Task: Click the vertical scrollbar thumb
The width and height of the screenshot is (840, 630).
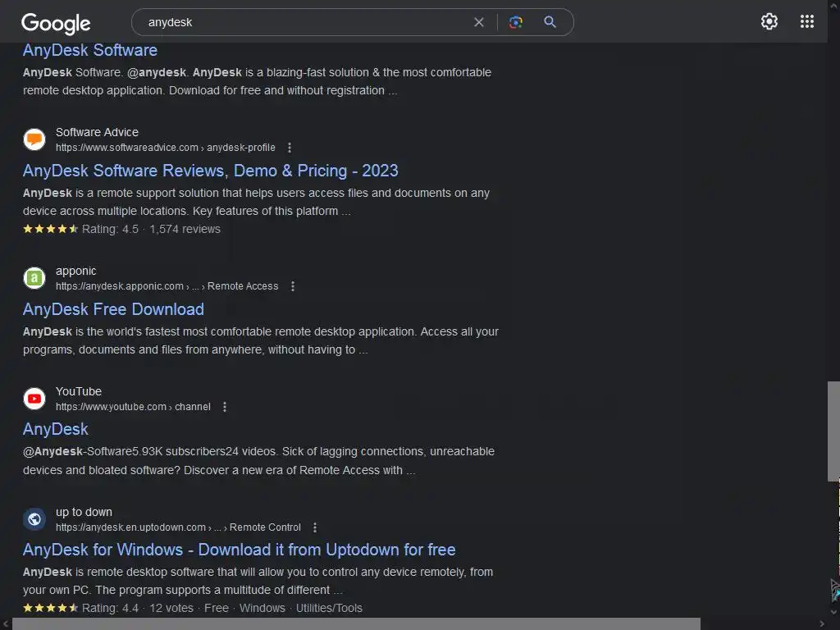Action: [x=833, y=431]
